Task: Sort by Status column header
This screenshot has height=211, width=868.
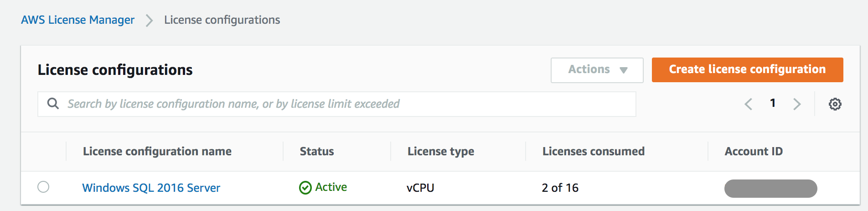Action: click(x=316, y=151)
